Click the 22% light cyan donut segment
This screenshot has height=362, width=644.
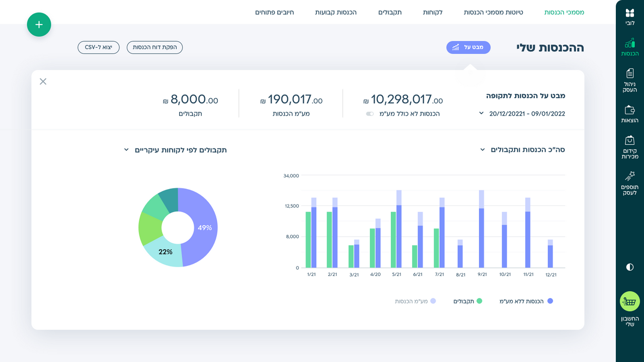[165, 252]
